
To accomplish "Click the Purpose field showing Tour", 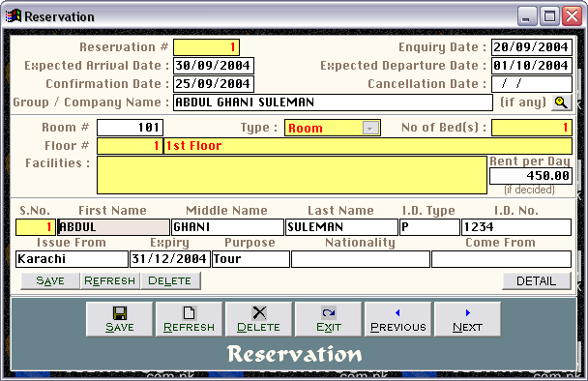I will [250, 259].
